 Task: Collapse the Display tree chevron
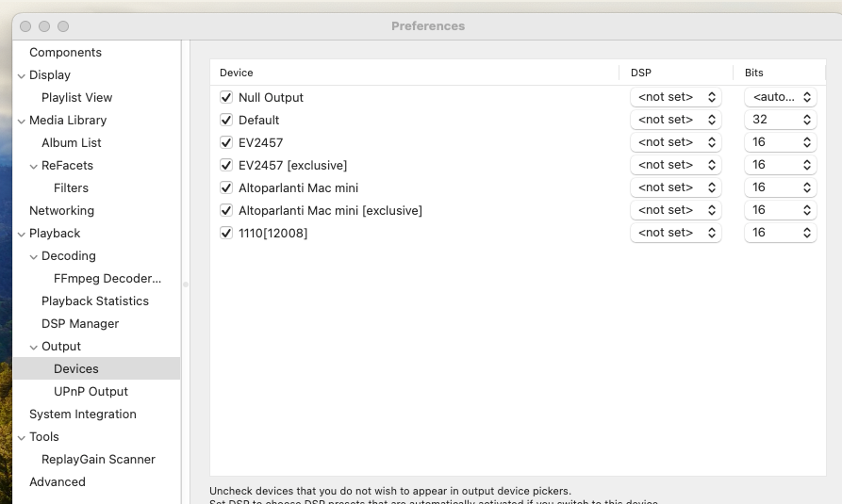coord(22,75)
